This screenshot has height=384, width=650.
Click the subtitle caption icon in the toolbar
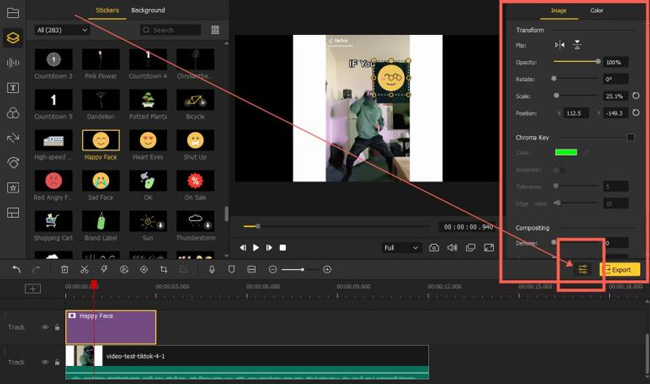[251, 270]
